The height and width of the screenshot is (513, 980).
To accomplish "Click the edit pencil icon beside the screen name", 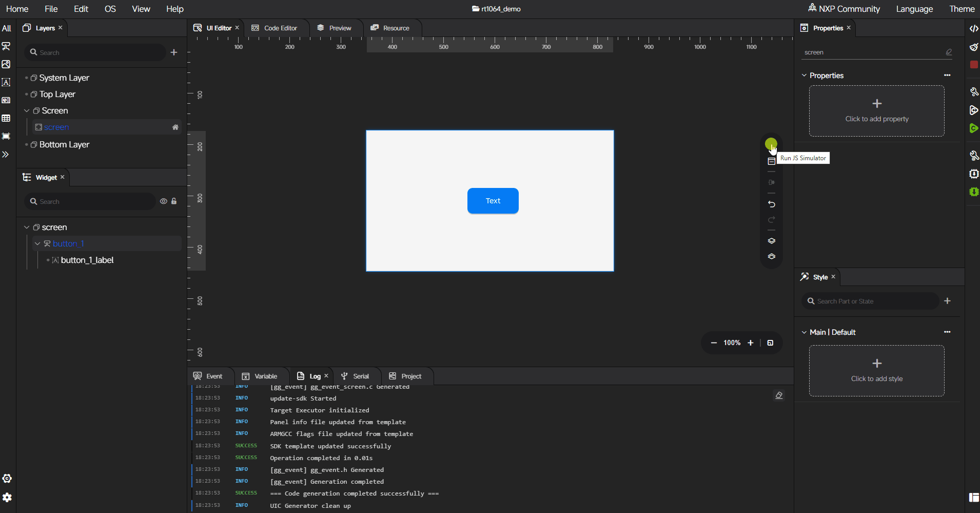I will (949, 52).
